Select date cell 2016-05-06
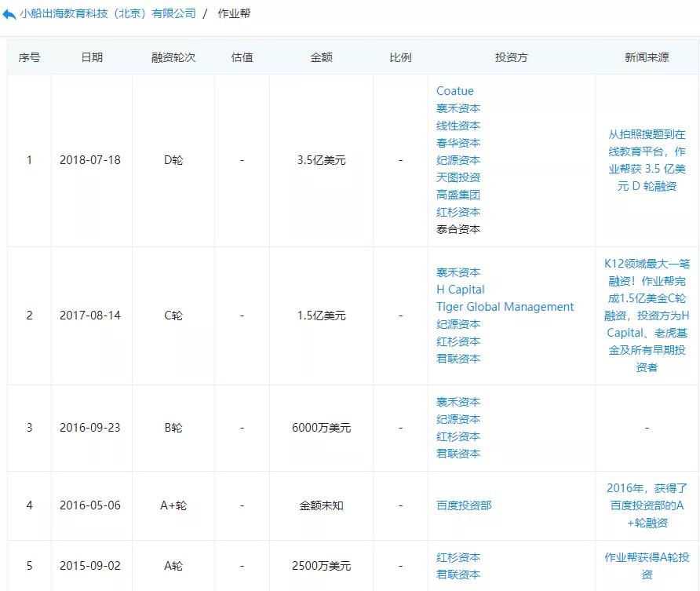700x591 pixels. click(90, 505)
